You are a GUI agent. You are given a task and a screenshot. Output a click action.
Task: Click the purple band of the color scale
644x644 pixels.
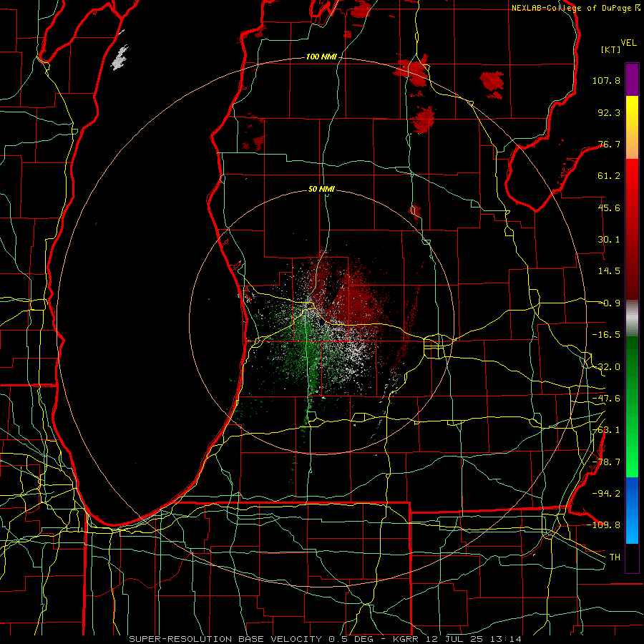632,79
